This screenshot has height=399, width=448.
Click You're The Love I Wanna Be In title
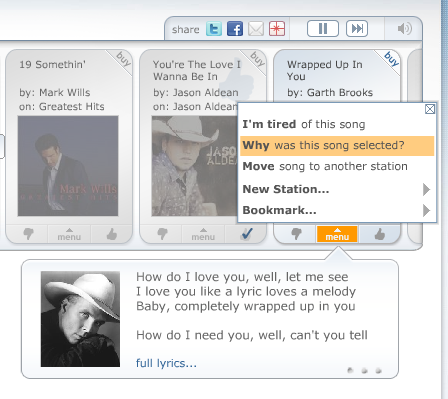[x=197, y=70]
